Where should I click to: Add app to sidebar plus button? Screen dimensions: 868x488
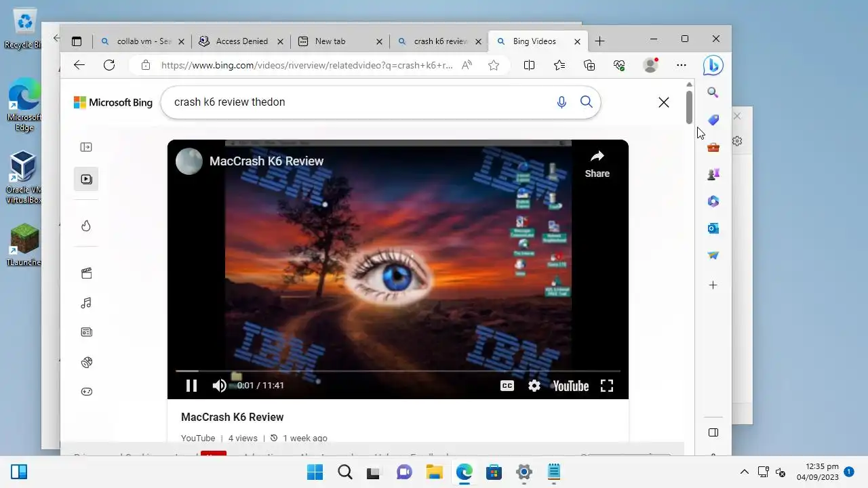713,285
